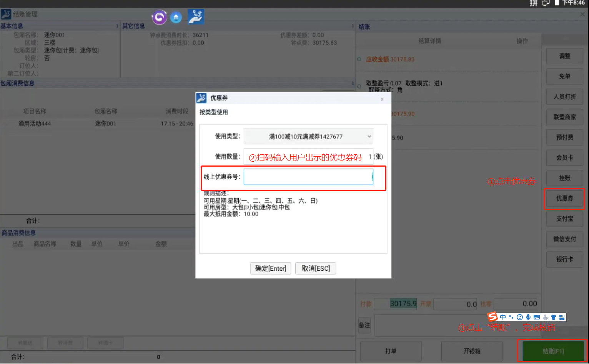The height and width of the screenshot is (364, 589).
Task: Click the 付款 amount field 30175.9
Action: coord(396,304)
